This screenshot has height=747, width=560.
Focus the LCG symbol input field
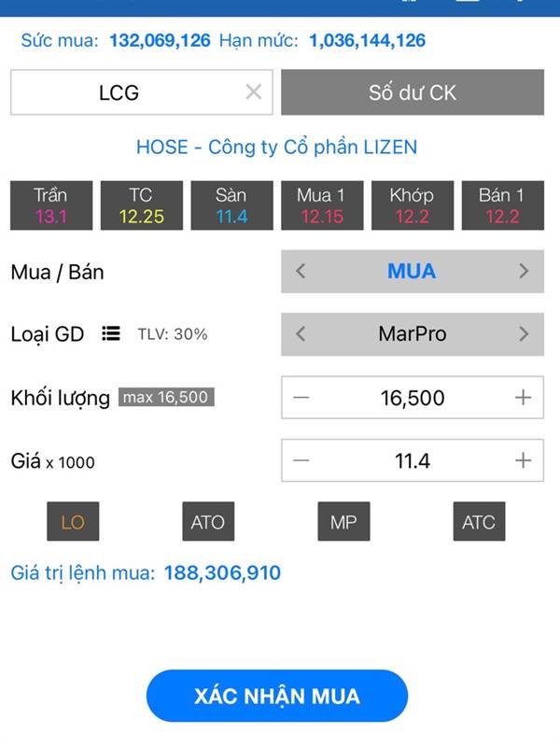(x=142, y=92)
